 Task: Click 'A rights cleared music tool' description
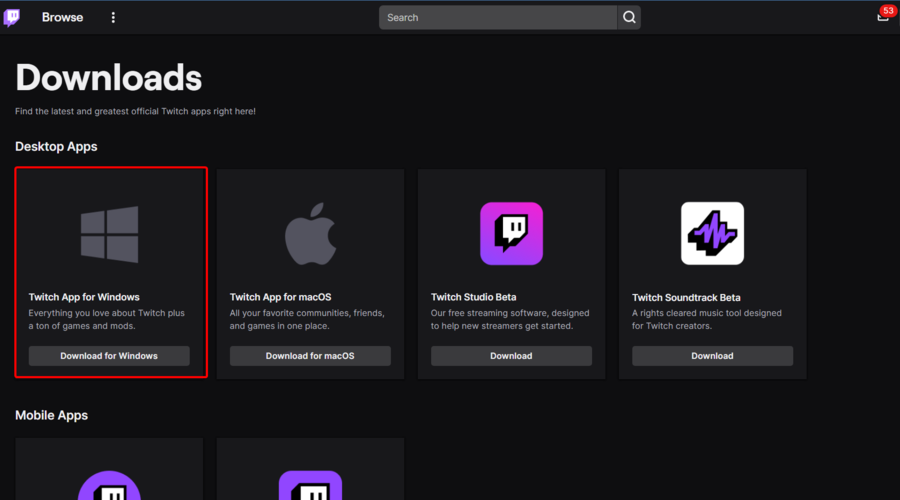click(x=707, y=319)
